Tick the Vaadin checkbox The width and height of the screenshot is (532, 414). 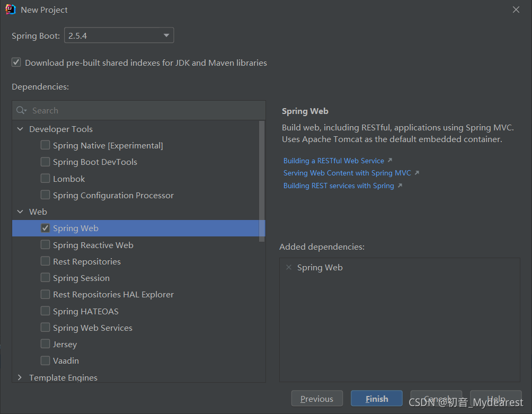point(45,360)
